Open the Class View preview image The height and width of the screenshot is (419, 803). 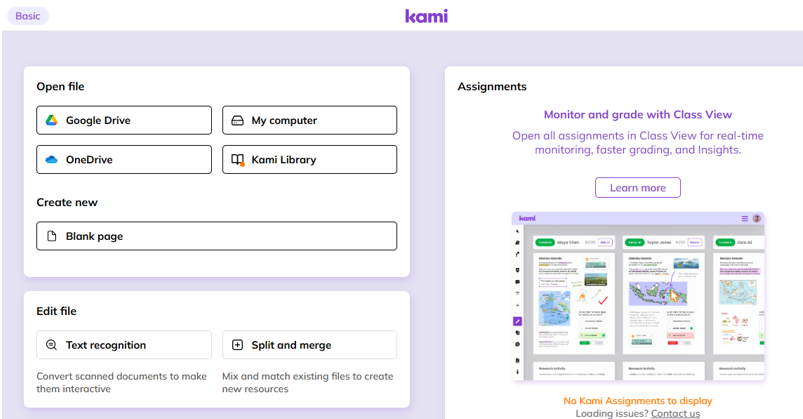638,296
